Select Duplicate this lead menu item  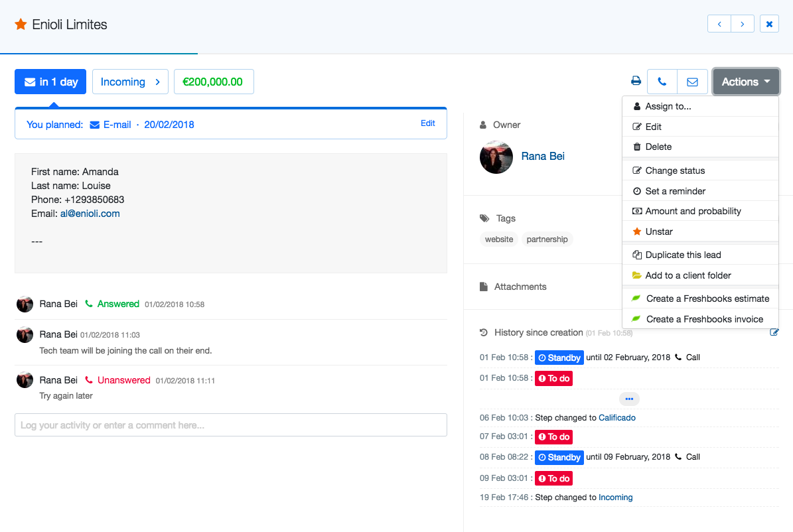(x=682, y=255)
